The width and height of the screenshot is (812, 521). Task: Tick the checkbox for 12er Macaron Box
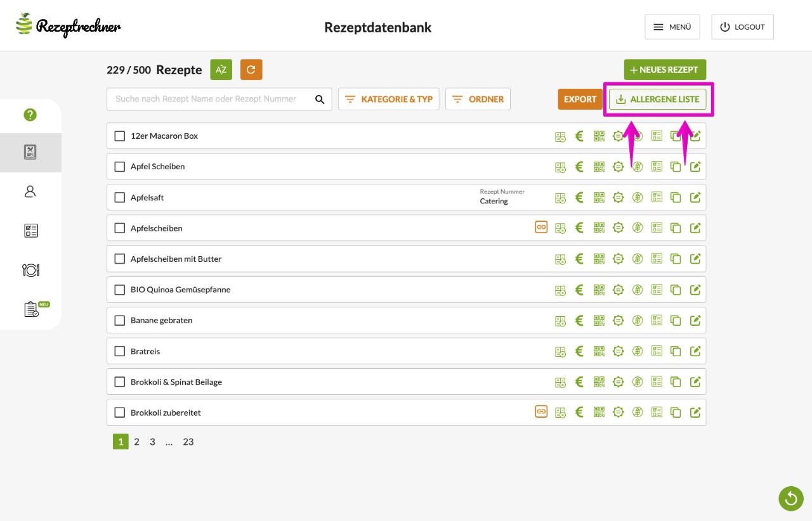(119, 136)
